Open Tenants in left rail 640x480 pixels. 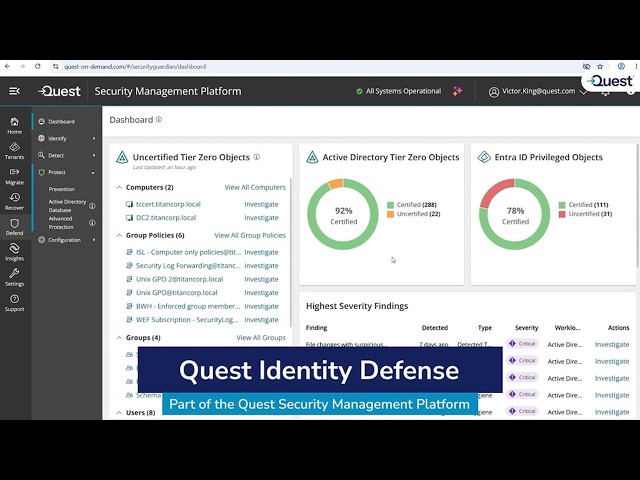point(14,151)
